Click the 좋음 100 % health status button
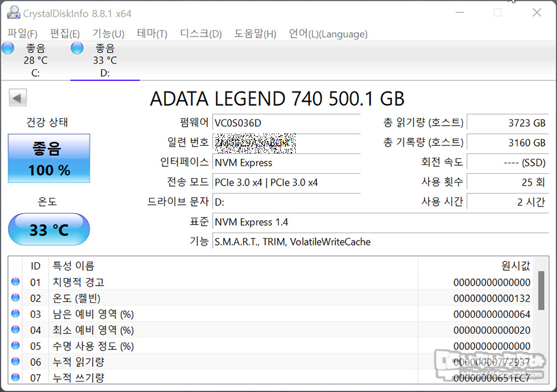Image resolution: width=557 pixels, height=392 pixels. (49, 158)
